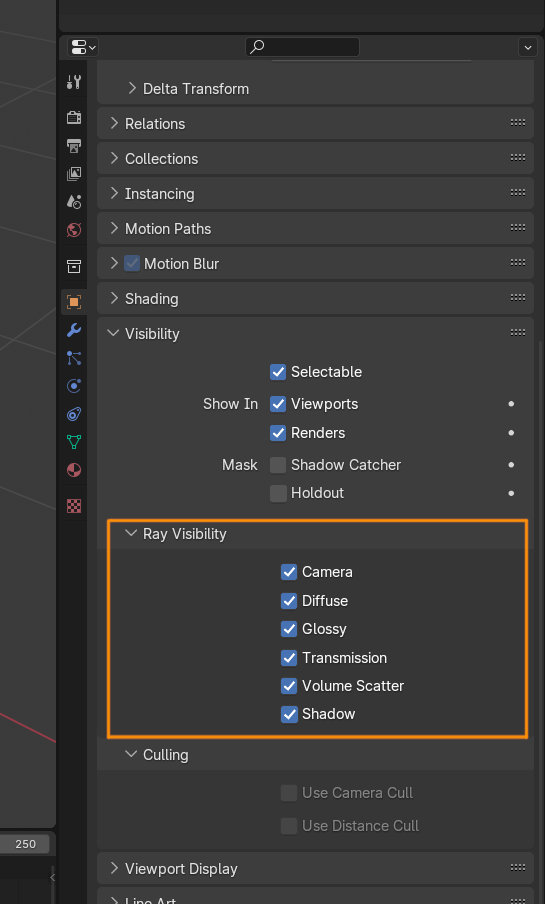This screenshot has width=545, height=904.
Task: Enable the Holdout mask checkbox
Action: pos(278,493)
